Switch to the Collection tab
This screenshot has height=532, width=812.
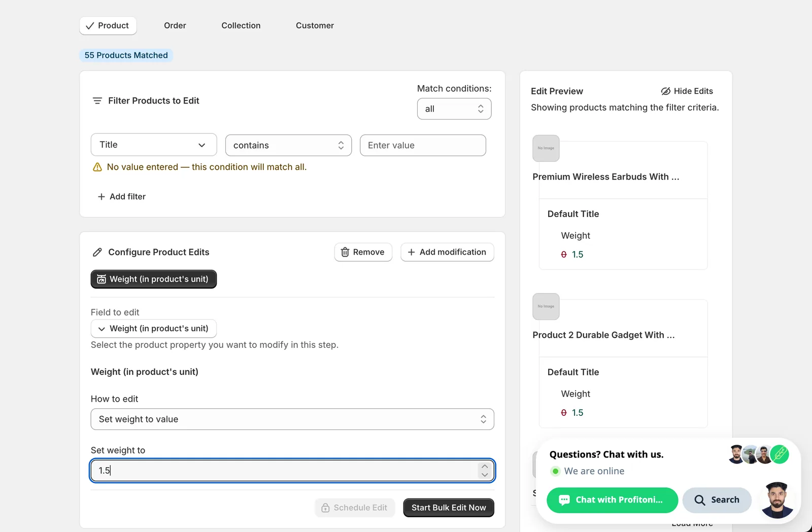241,26
